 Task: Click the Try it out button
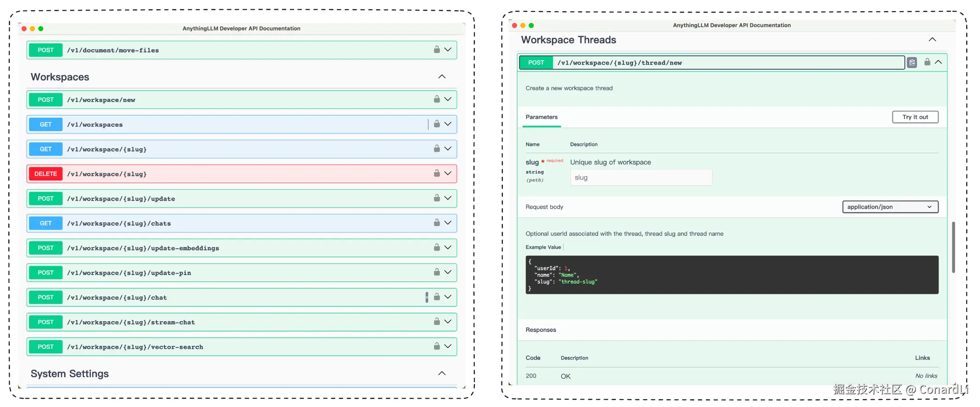click(x=915, y=117)
